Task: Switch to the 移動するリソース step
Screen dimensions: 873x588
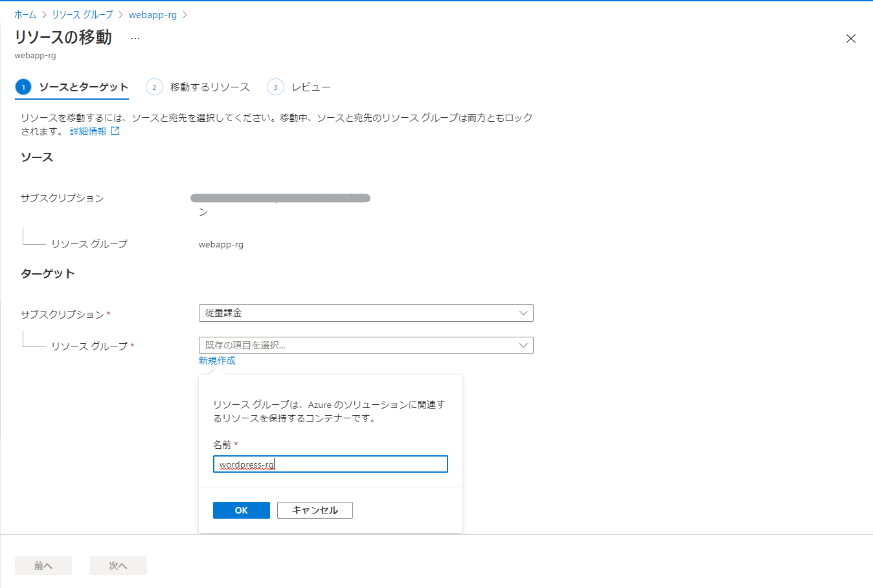Action: 209,87
